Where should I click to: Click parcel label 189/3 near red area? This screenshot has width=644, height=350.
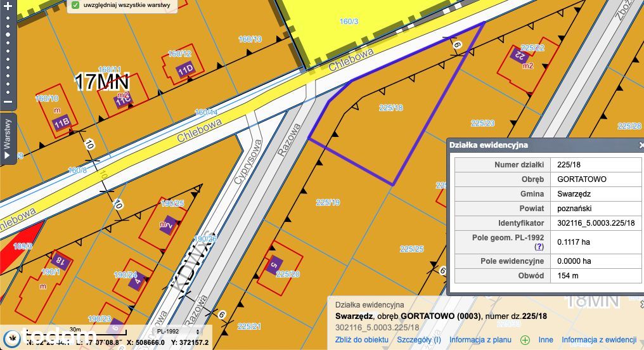pos(23,246)
